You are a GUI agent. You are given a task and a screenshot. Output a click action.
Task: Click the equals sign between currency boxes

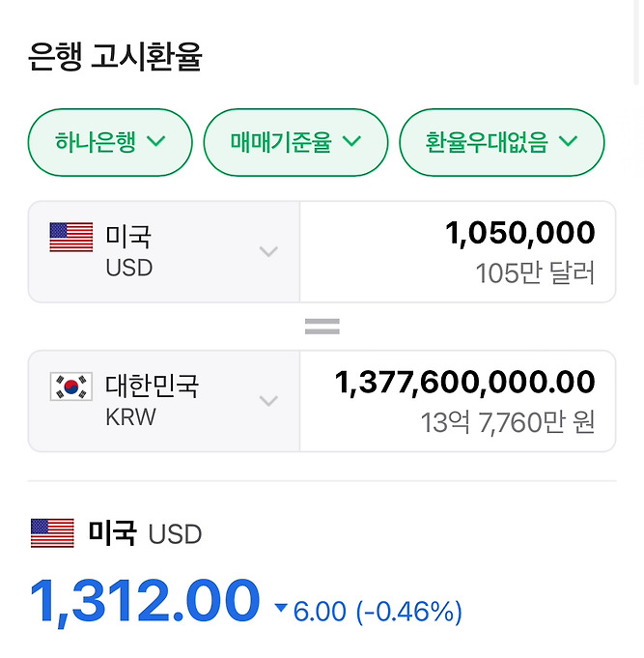pyautogui.click(x=322, y=327)
